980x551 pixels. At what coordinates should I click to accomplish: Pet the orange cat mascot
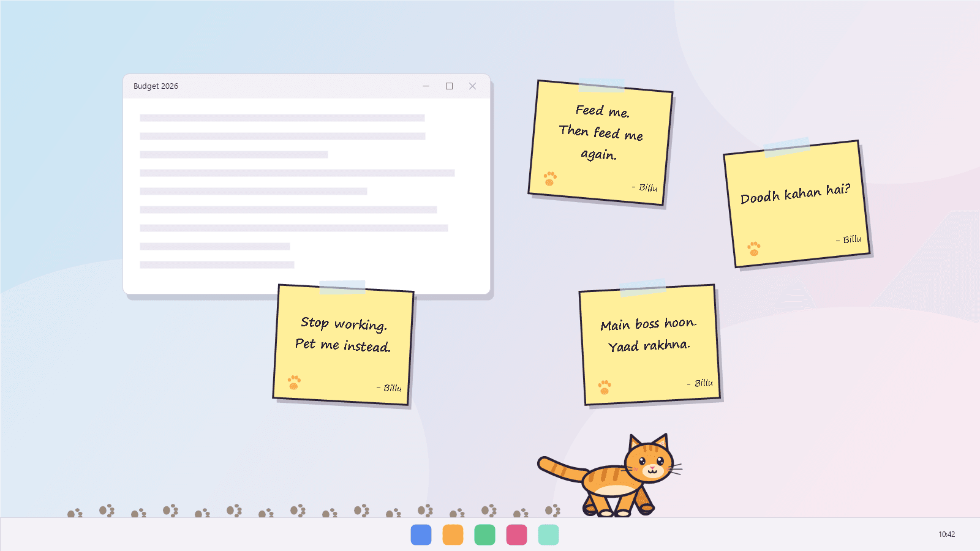(610, 476)
